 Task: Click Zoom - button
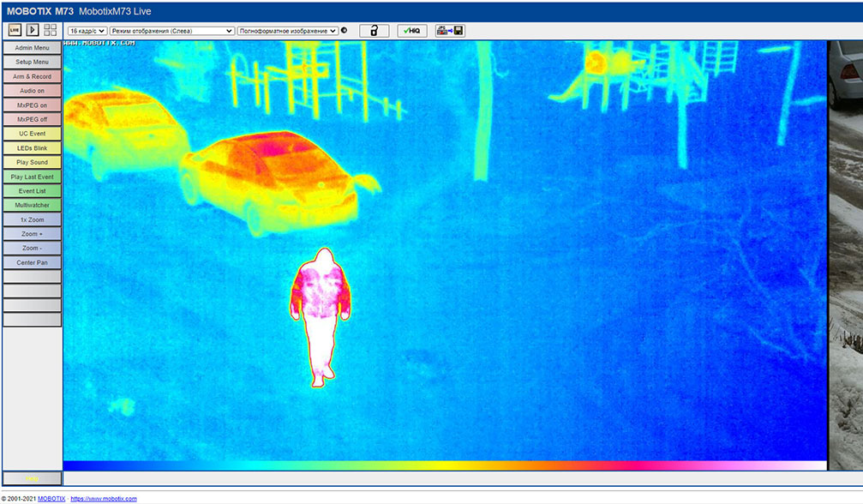[32, 249]
